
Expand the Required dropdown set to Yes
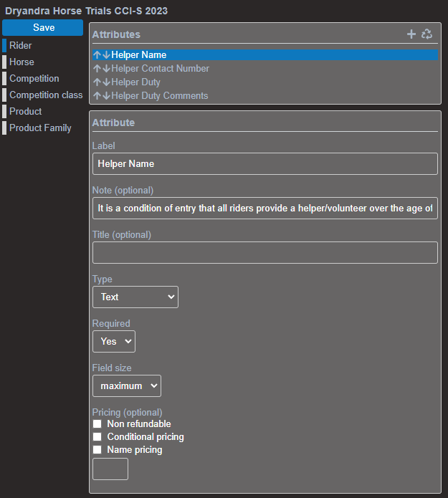[x=114, y=341]
